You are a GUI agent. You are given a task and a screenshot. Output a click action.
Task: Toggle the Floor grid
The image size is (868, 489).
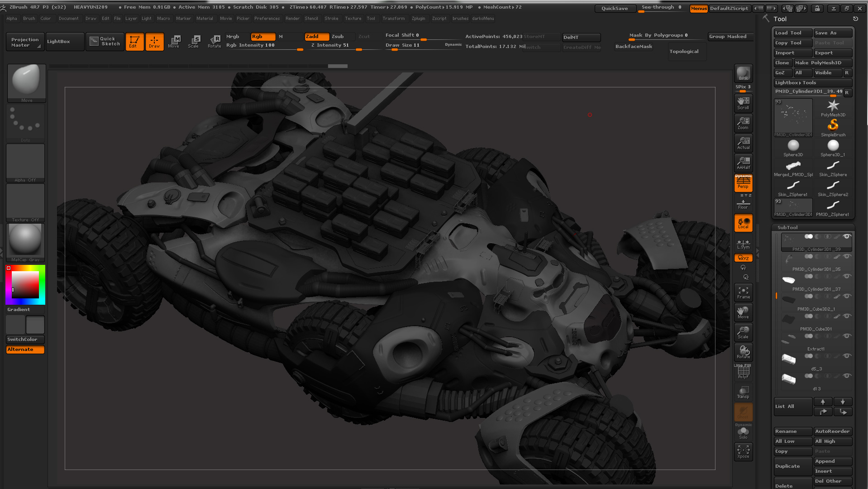743,205
